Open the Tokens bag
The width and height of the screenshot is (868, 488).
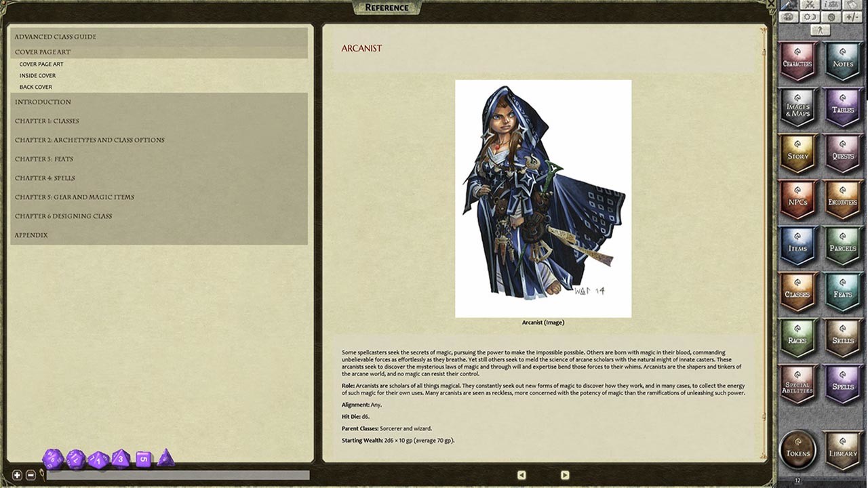(x=797, y=450)
